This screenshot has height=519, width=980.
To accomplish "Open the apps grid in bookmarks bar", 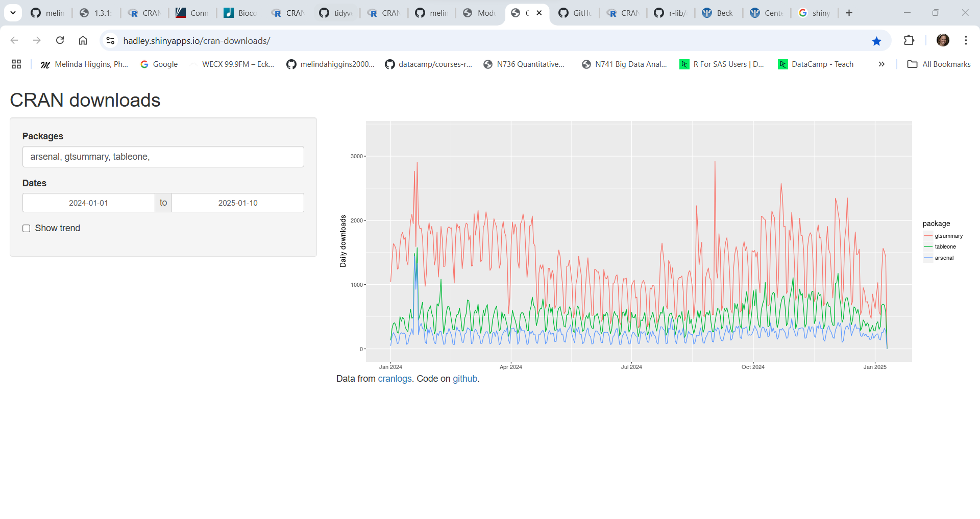I will [16, 64].
